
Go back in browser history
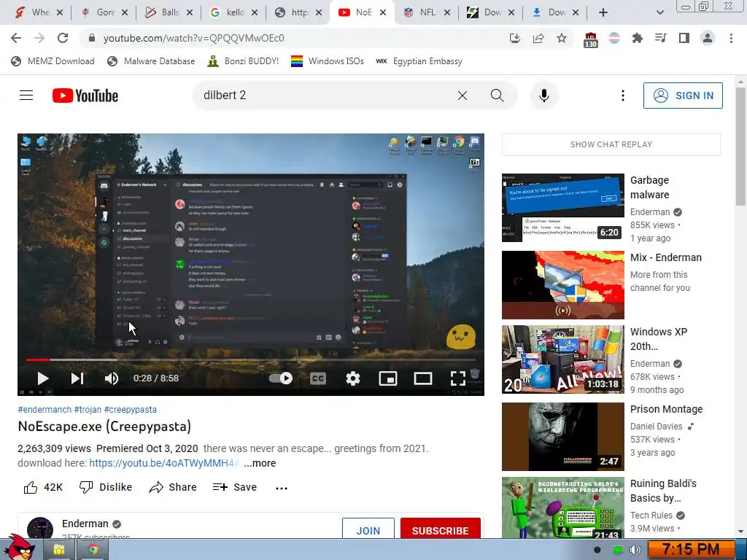16,38
